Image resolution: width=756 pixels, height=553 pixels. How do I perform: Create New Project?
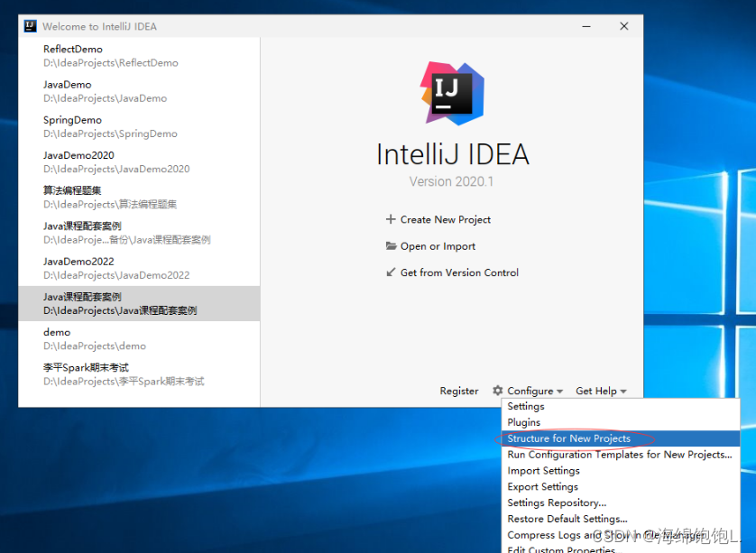click(446, 219)
